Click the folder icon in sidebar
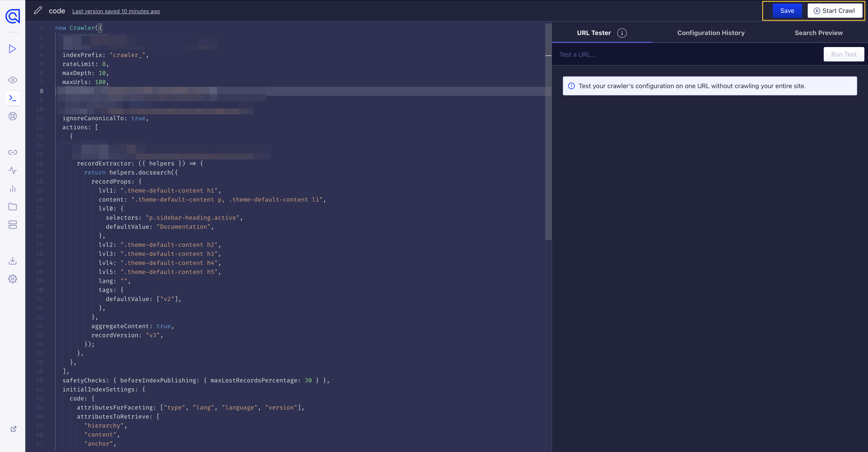 pos(12,207)
